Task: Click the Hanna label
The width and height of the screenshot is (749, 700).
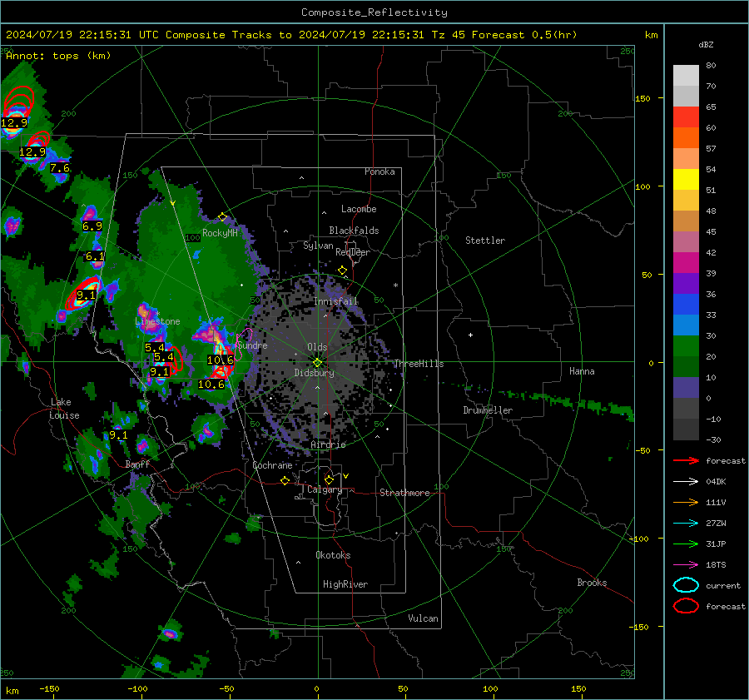Action: tap(582, 371)
